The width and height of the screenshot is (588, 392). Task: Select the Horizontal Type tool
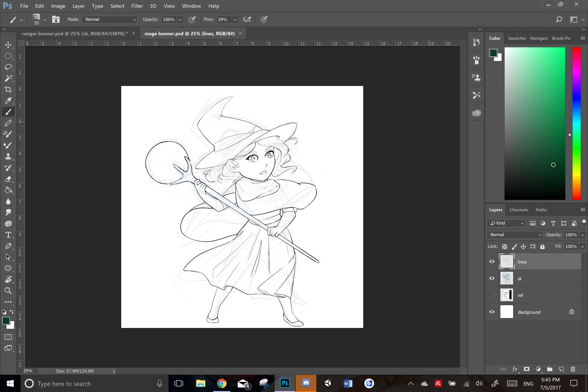pos(8,235)
